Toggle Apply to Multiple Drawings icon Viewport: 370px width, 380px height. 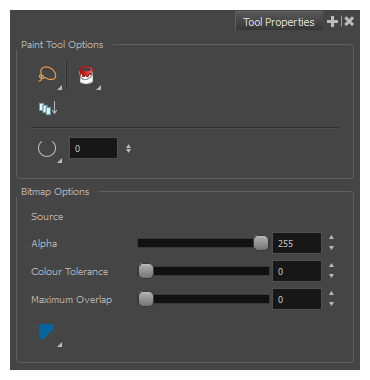tap(48, 108)
